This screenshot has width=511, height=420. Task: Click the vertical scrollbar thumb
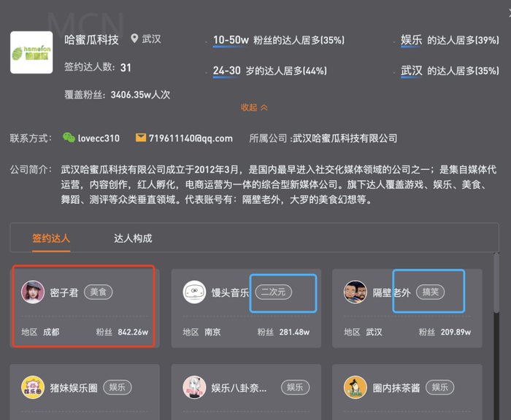[x=496, y=283]
